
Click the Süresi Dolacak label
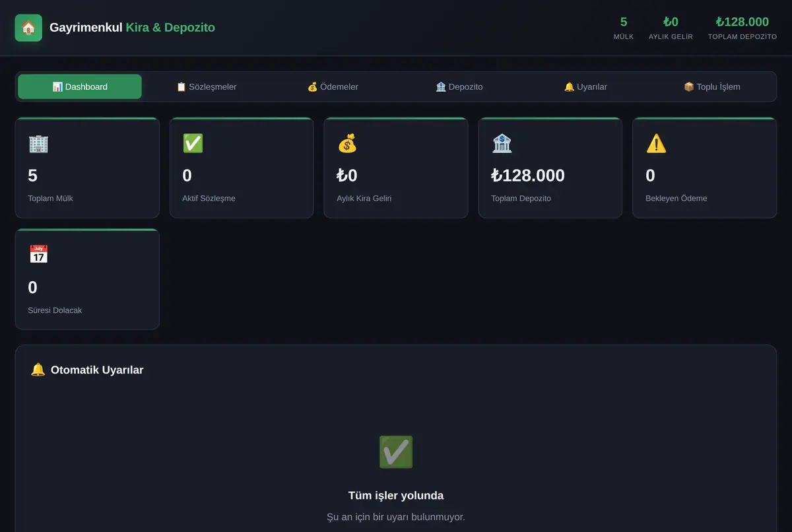(55, 310)
